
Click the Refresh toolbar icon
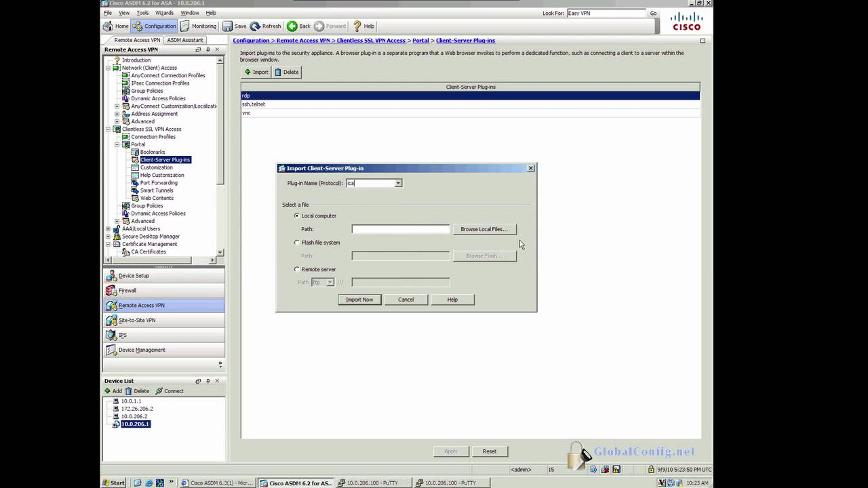pyautogui.click(x=265, y=26)
